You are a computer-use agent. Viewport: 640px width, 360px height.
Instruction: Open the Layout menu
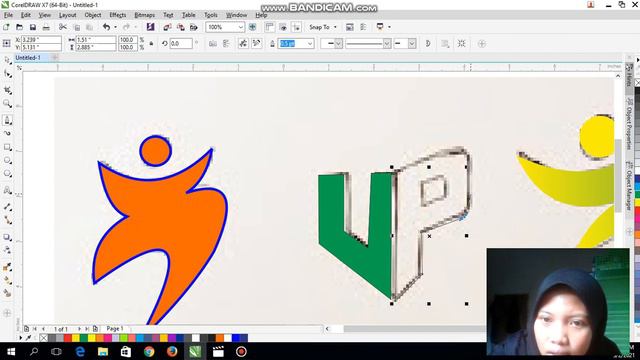pyautogui.click(x=67, y=15)
